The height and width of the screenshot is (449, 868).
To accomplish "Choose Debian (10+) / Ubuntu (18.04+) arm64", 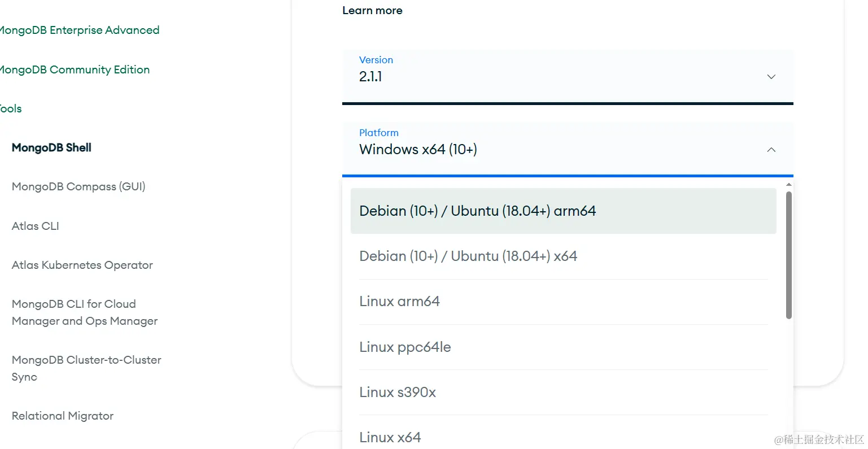I will coord(563,211).
